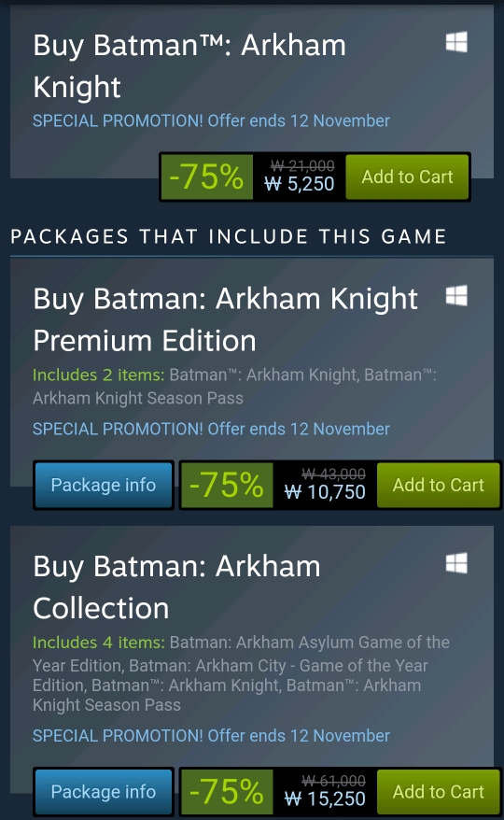The height and width of the screenshot is (820, 504).
Task: Open Package info for Arkham Collection
Action: (x=104, y=792)
